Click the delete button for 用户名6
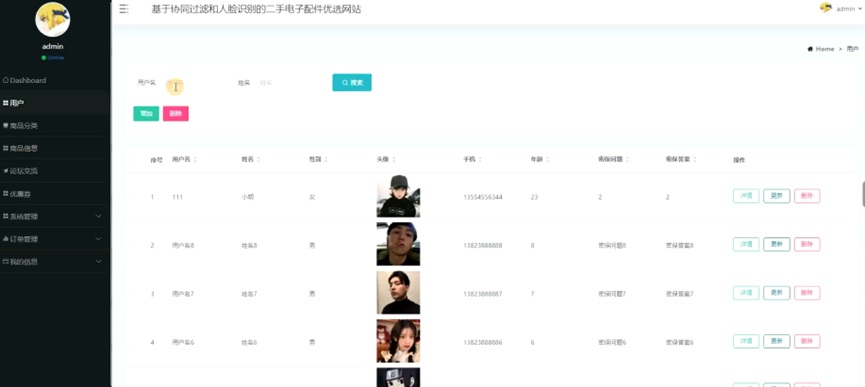Image resolution: width=865 pixels, height=387 pixels. (x=807, y=342)
